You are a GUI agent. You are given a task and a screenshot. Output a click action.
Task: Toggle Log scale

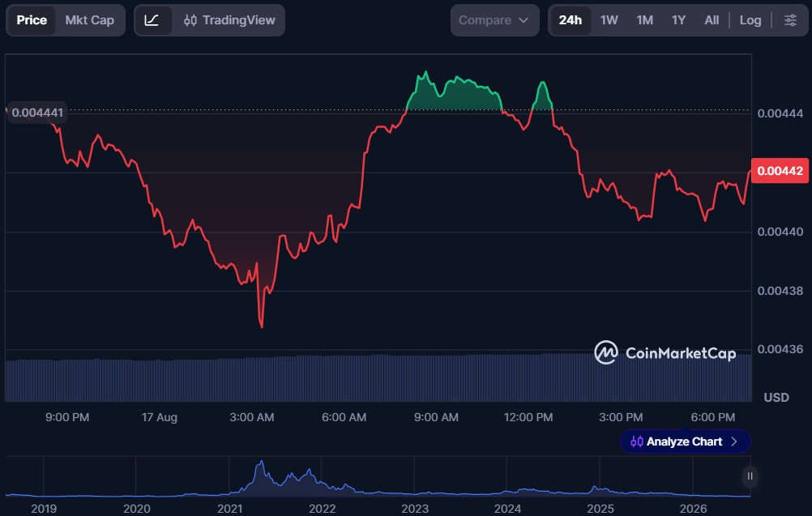750,20
